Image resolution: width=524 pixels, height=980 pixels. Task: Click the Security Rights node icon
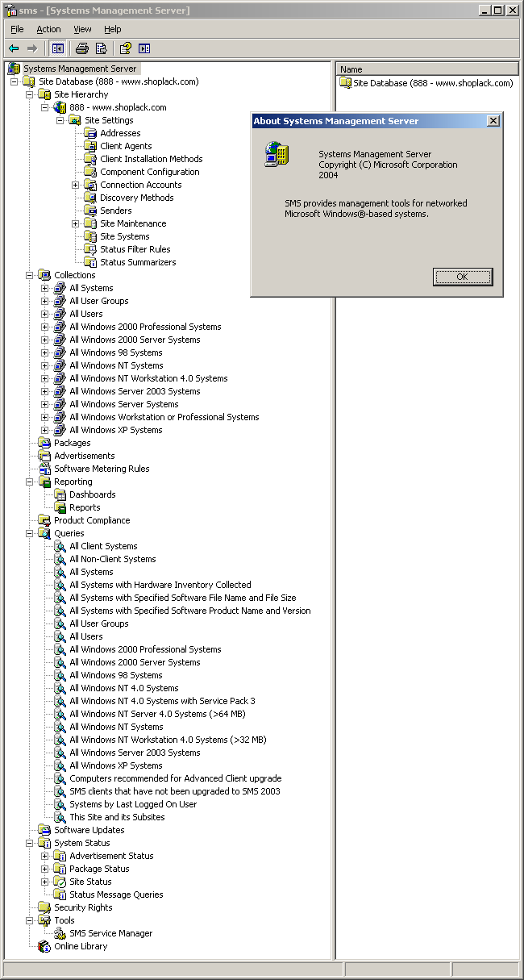click(x=44, y=907)
